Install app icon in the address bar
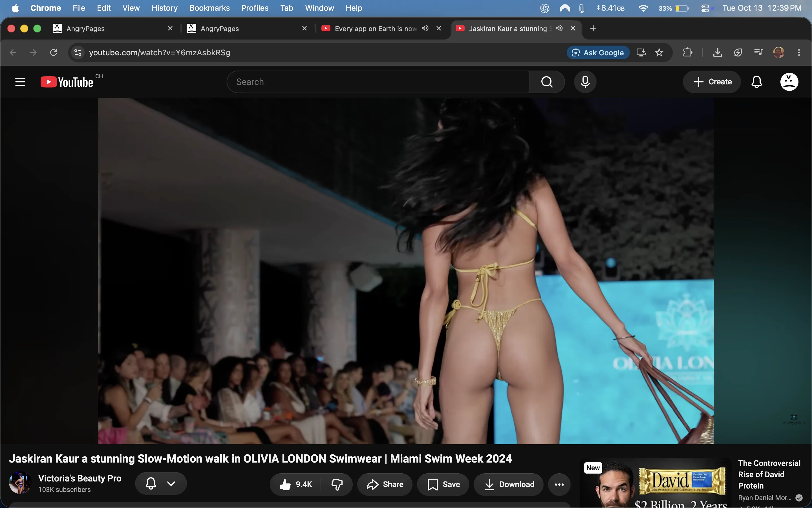 pyautogui.click(x=641, y=52)
